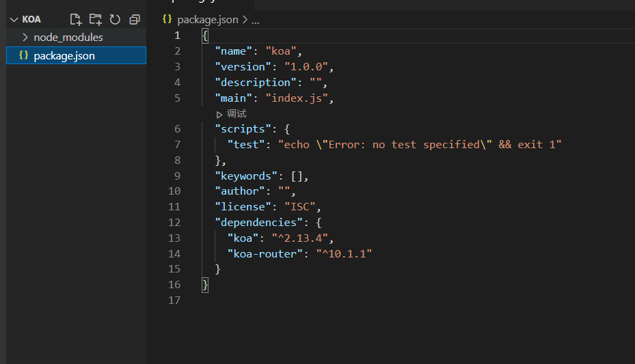Click the "scripts" key text
635x364 pixels.
point(243,129)
